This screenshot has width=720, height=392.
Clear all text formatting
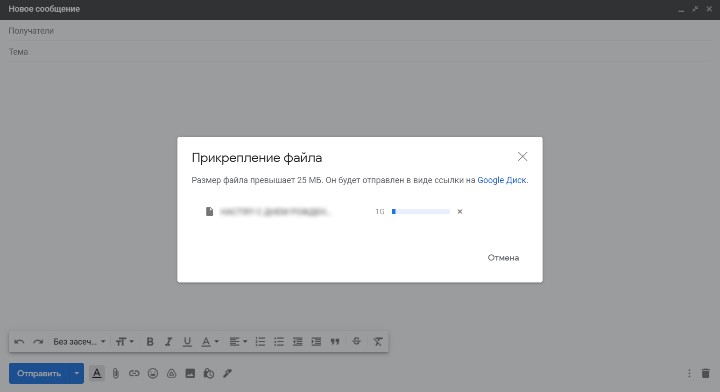coord(377,342)
